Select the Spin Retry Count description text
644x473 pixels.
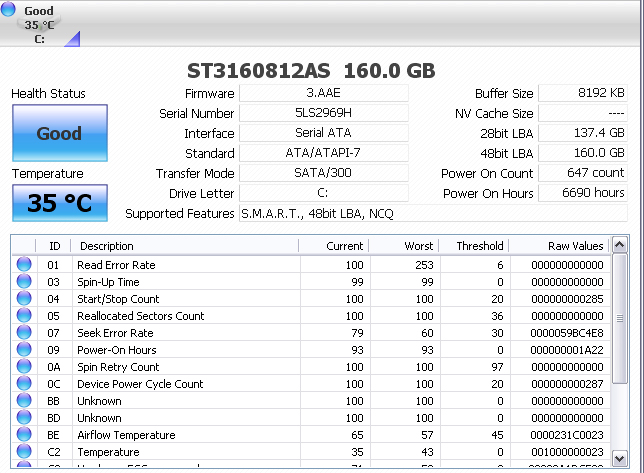[x=118, y=367]
